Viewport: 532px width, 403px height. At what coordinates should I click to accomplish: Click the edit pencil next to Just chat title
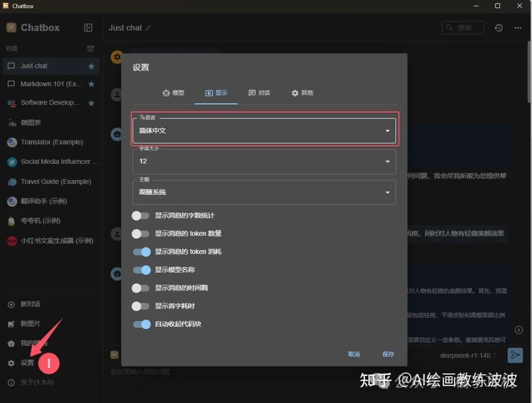click(148, 28)
